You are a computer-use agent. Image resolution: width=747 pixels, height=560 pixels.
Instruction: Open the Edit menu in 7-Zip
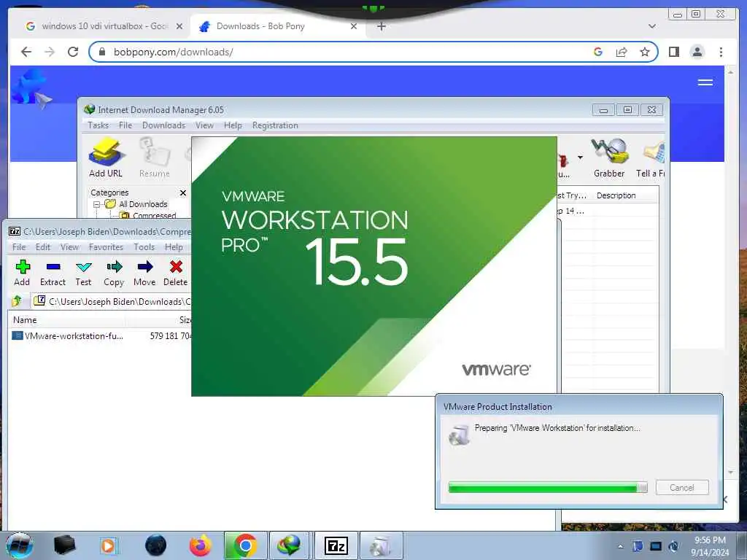[43, 246]
